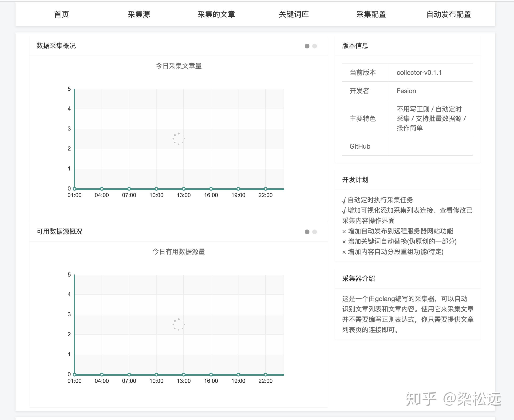Select first carousel dot in 数据采集概况

pos(307,46)
